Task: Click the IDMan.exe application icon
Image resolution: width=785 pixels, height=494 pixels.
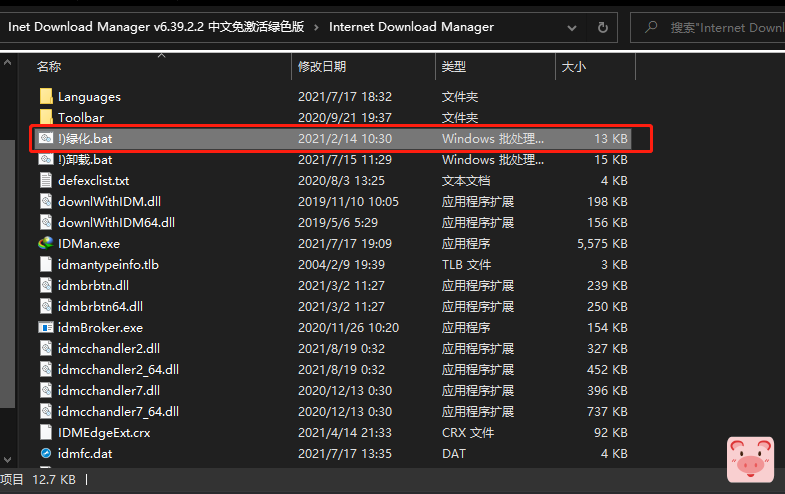Action: pyautogui.click(x=46, y=243)
